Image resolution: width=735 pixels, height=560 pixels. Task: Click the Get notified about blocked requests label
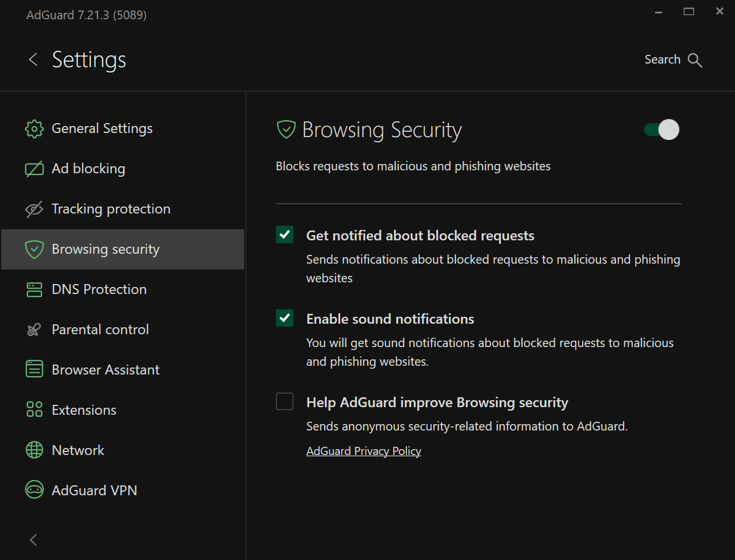coord(420,236)
